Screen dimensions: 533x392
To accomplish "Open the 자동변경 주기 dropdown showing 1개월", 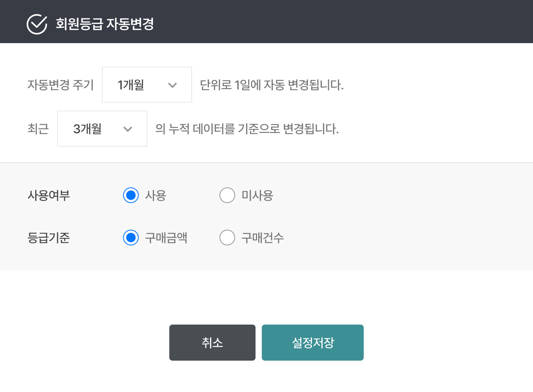I will (147, 85).
